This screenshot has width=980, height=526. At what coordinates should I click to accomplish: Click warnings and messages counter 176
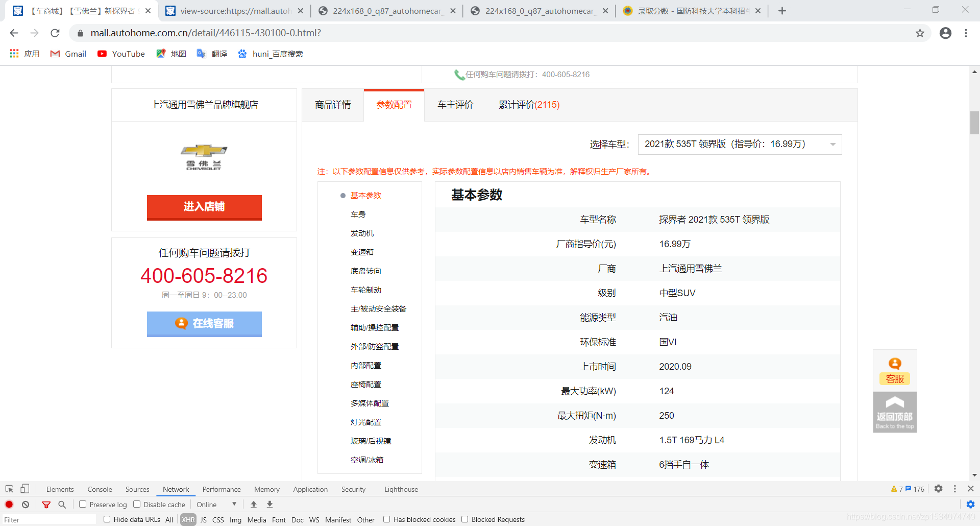[915, 489]
